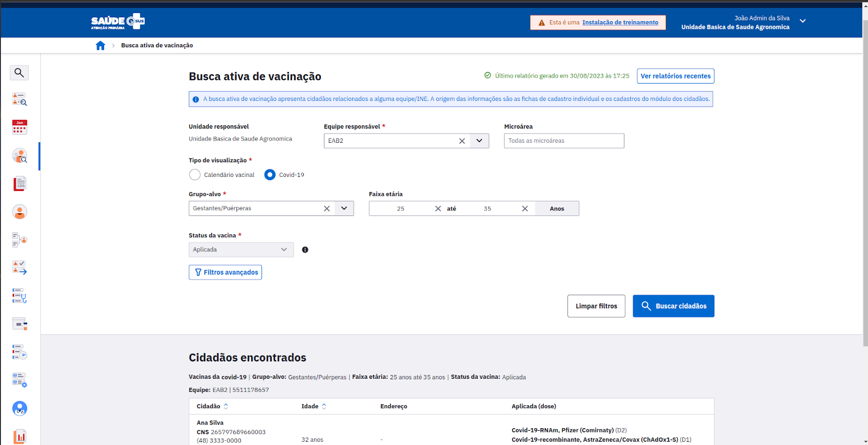This screenshot has width=868, height=445.
Task: Click the sidebar search magnifier icon
Action: click(19, 72)
